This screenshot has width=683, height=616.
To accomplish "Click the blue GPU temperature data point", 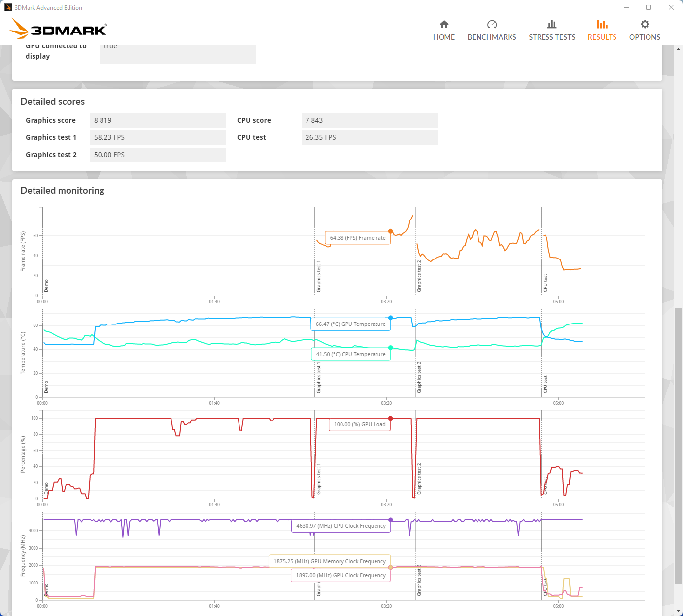I will 391,318.
